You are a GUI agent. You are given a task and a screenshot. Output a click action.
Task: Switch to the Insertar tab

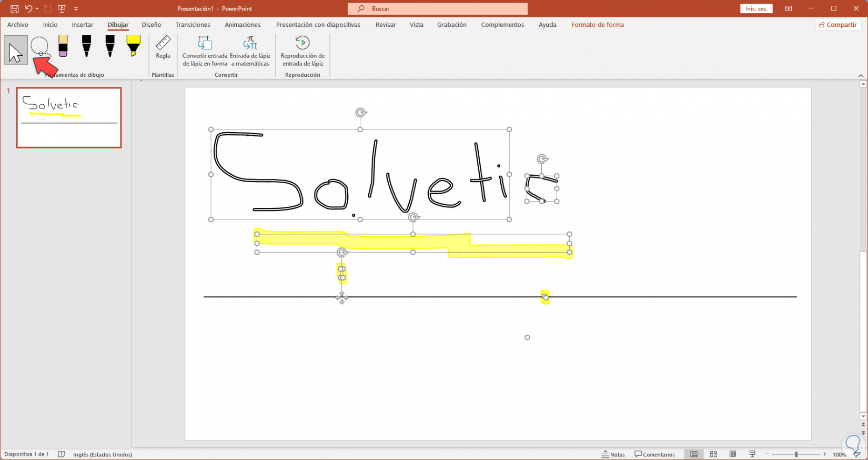83,25
